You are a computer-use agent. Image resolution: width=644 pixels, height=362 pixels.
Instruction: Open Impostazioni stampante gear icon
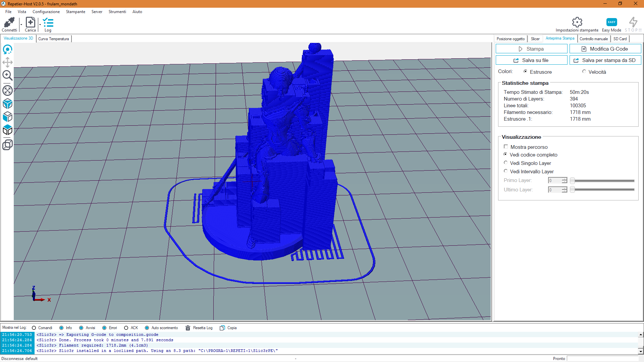[577, 22]
